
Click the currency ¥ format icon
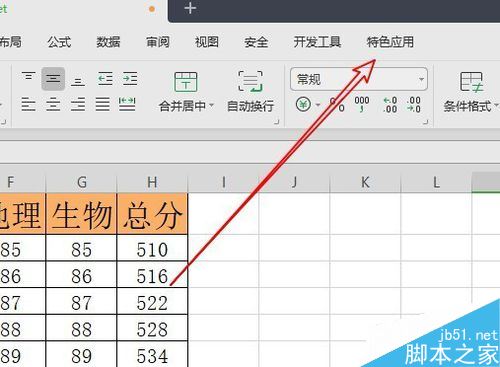pyautogui.click(x=303, y=105)
